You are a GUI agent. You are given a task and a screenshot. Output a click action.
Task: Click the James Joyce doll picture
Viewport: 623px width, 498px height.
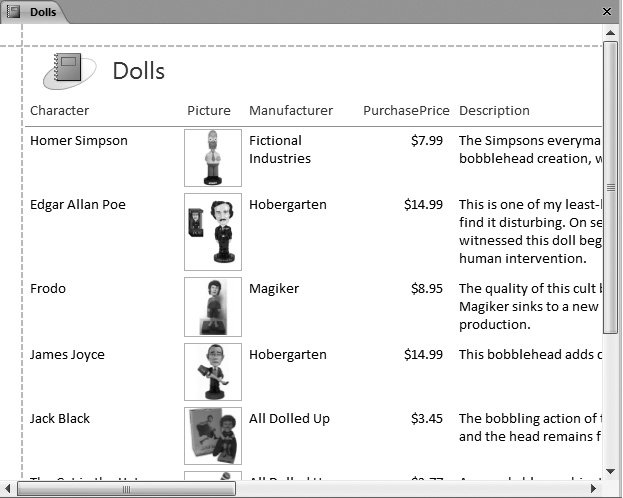pyautogui.click(x=212, y=371)
